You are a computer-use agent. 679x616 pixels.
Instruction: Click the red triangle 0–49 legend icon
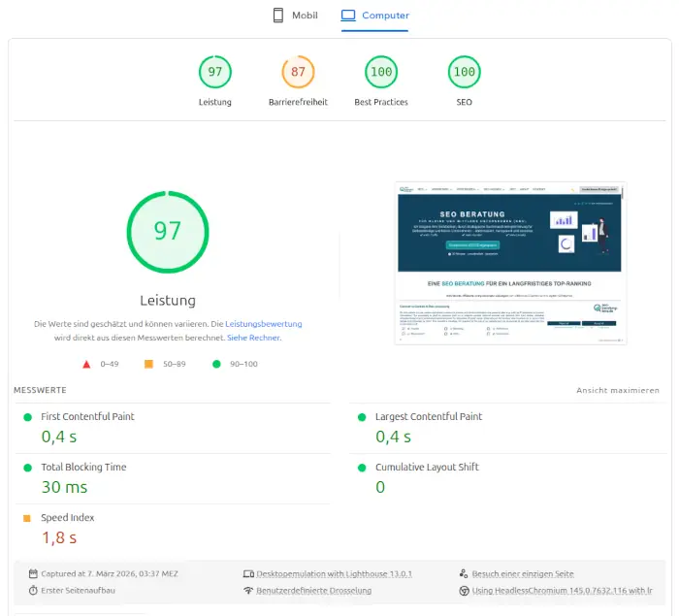pos(86,365)
